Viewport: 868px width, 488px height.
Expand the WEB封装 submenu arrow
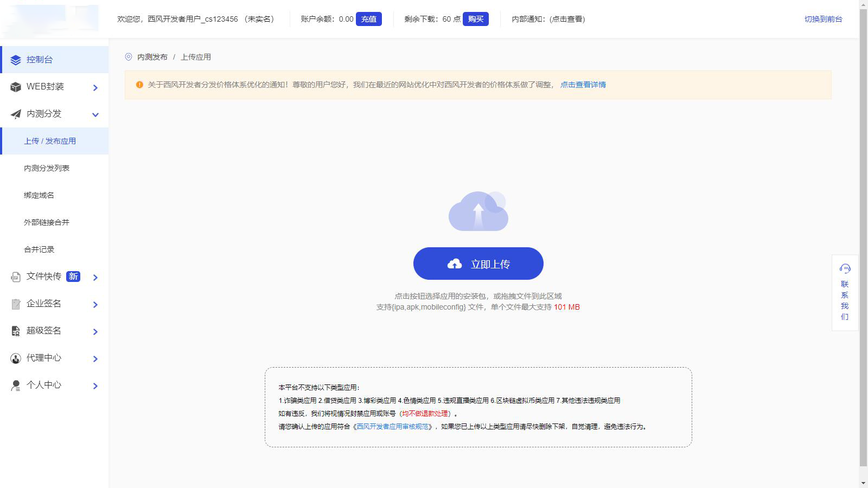tap(95, 87)
